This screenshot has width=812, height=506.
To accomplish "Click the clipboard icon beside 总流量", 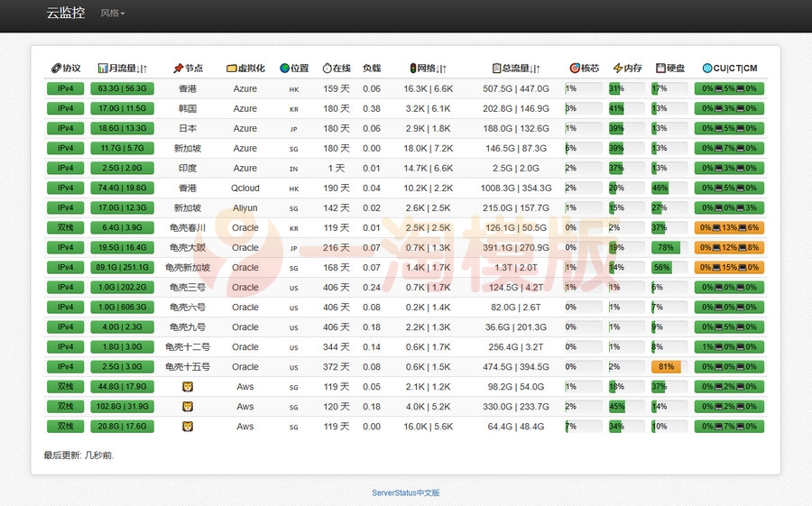I will tap(496, 68).
